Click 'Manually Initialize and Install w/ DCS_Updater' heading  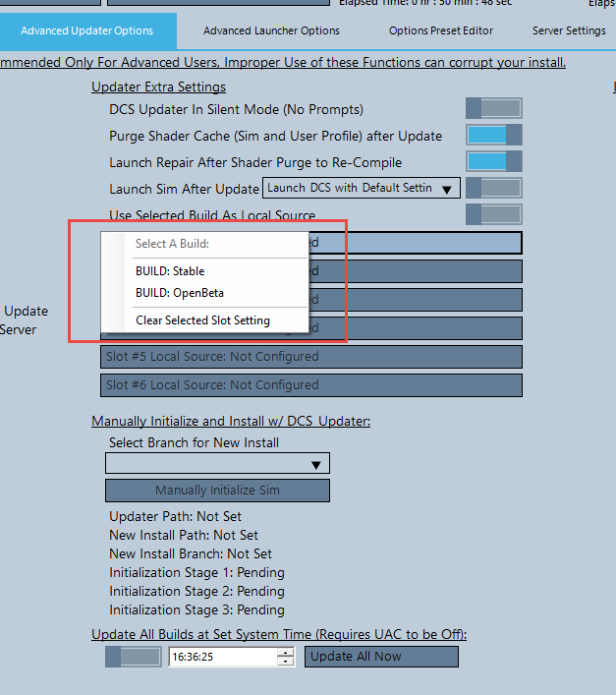[231, 421]
